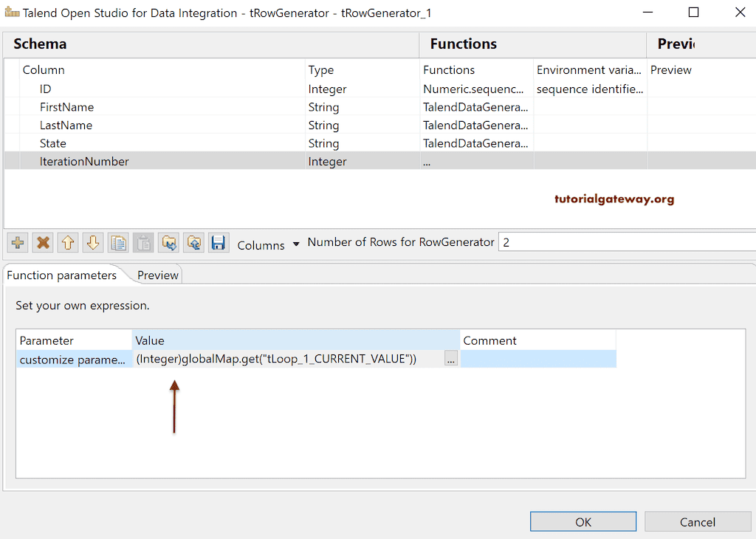756x539 pixels.
Task: Select the FirstName column row
Action: point(66,107)
